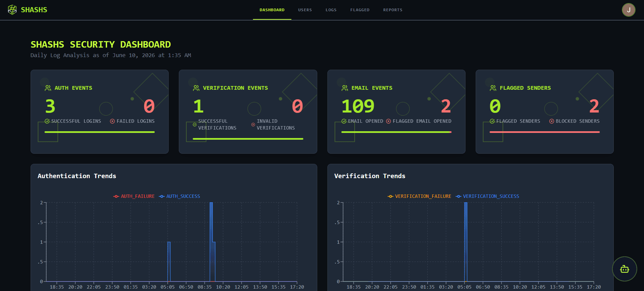
Task: Toggle the AUTH_FAILURE legend series
Action: click(134, 196)
